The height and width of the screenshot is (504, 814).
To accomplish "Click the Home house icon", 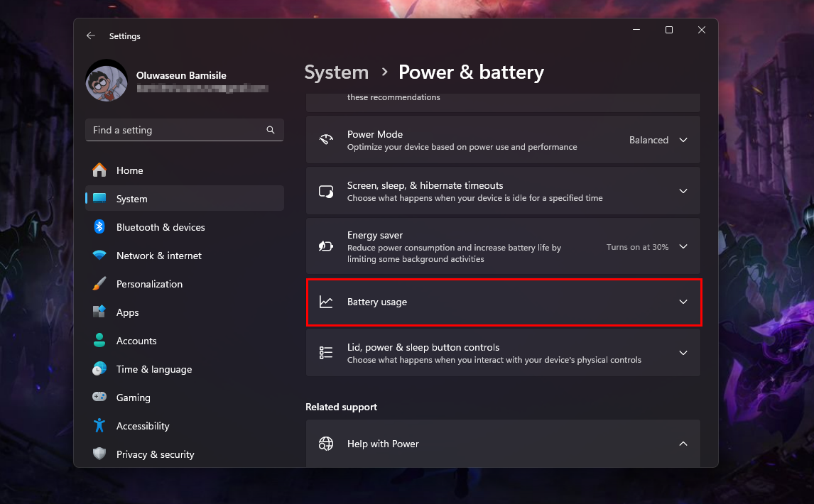I will 99,170.
